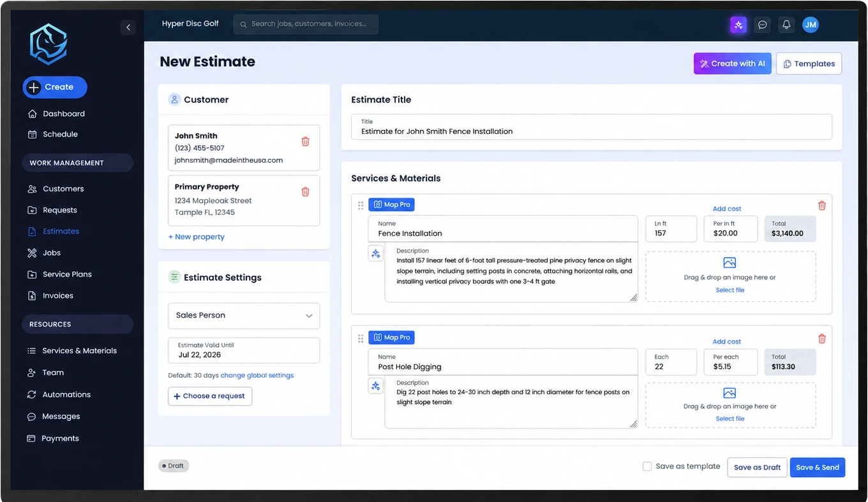The image size is (868, 502).
Task: Click drag handle of Post Hole Digging item
Action: (361, 338)
